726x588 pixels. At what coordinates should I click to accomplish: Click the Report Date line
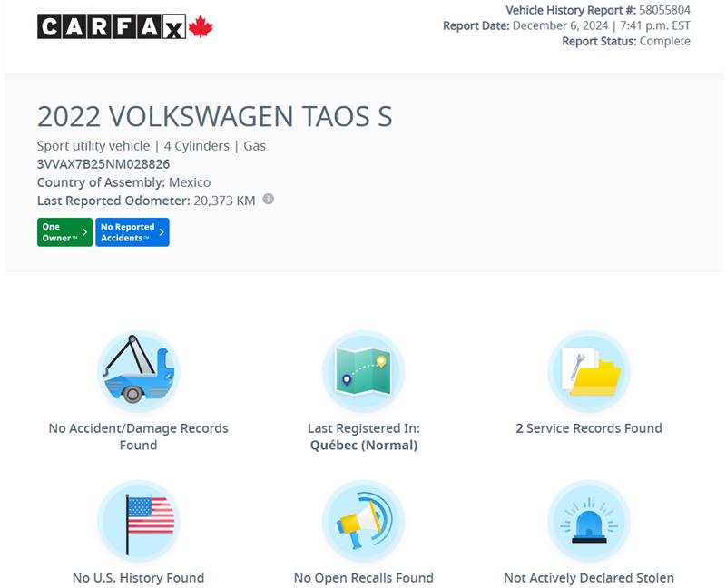point(566,25)
